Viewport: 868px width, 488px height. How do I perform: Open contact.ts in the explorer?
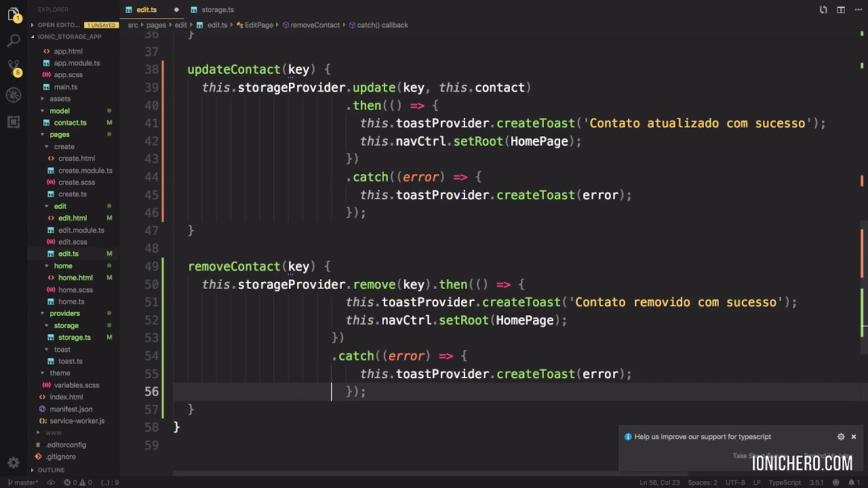[x=70, y=123]
